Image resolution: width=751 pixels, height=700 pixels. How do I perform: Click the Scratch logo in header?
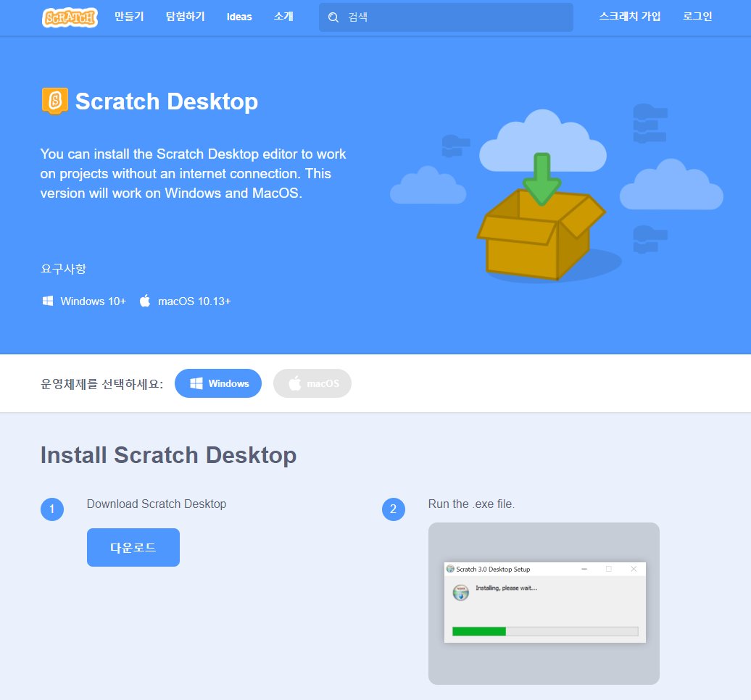[x=70, y=17]
